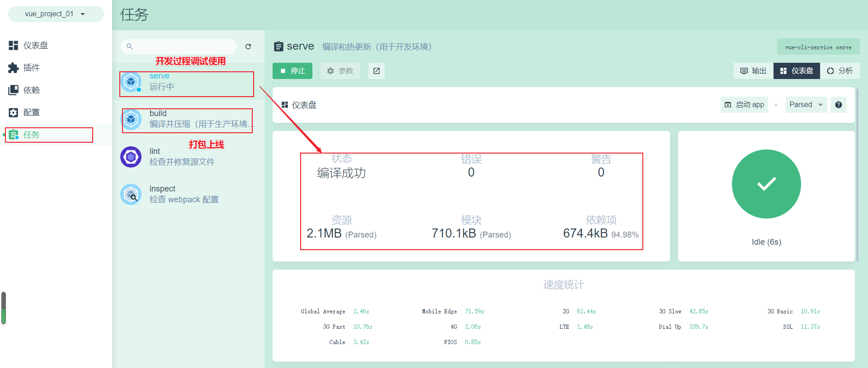
Task: Go to the 仪表盘 sidebar menu item
Action: [x=56, y=45]
